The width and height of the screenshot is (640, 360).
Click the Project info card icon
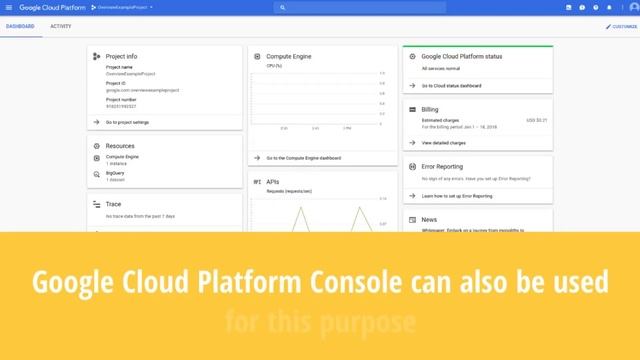96,56
